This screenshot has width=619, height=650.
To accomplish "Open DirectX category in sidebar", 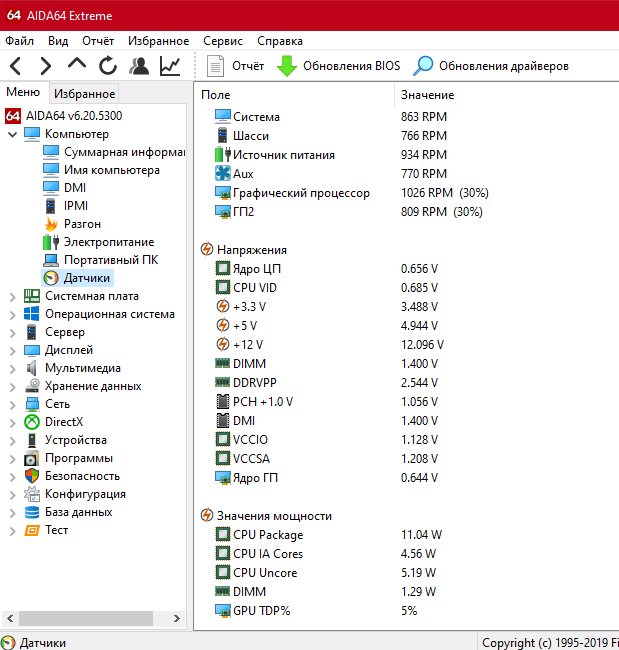I will [x=64, y=422].
